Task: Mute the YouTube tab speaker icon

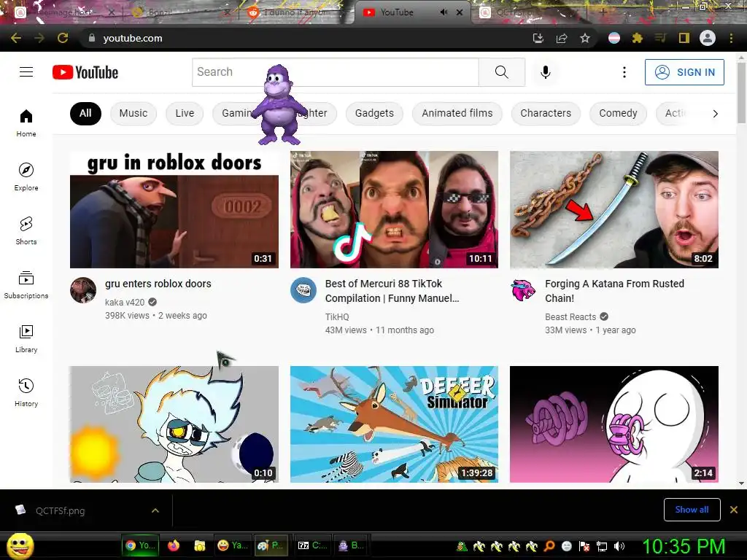Action: [444, 12]
